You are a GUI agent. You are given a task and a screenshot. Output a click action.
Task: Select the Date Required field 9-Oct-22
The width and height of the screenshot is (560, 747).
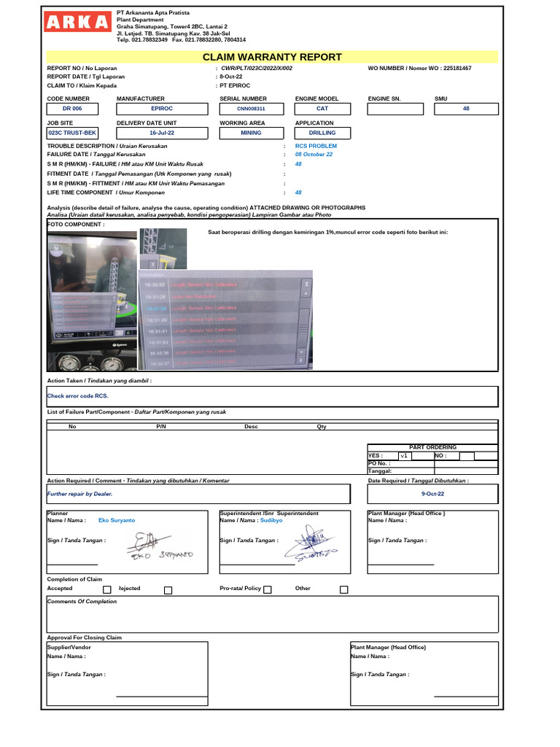point(433,494)
